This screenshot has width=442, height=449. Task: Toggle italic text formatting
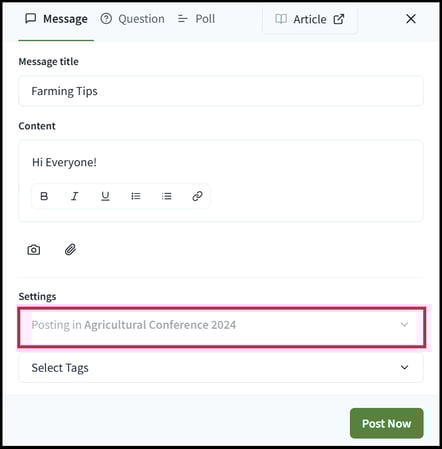(x=75, y=196)
